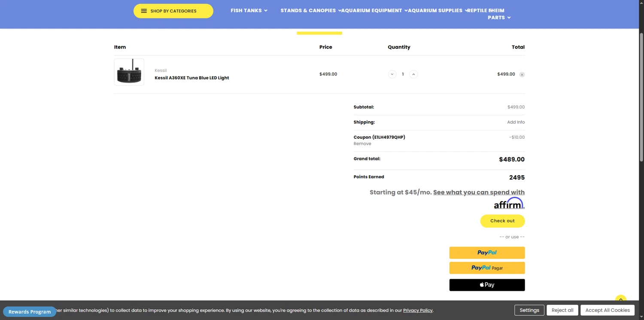Expand the Stands & Canopies menu
Screen dimensions: 644x320
(311, 10)
